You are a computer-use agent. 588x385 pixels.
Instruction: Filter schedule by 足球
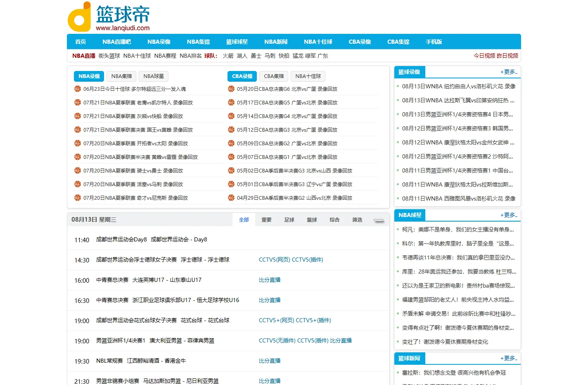tap(289, 220)
